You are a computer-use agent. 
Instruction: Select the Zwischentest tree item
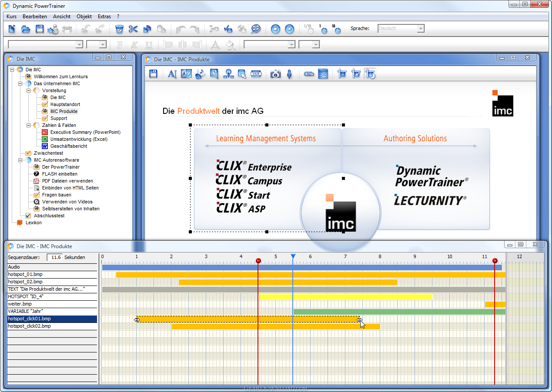(48, 153)
